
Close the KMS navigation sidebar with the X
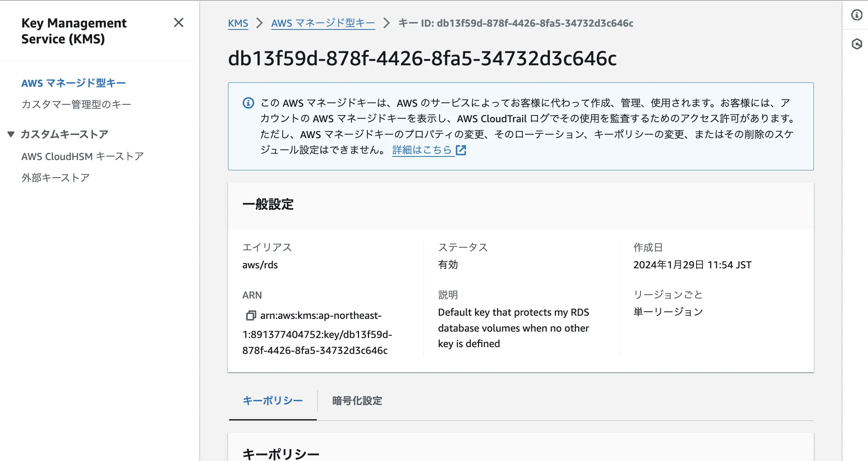(x=179, y=23)
